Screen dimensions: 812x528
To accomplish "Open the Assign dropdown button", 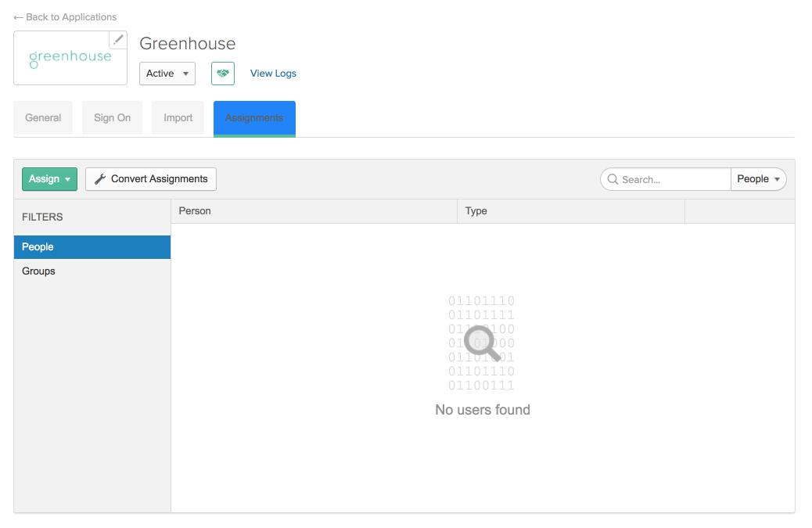I will pos(50,179).
